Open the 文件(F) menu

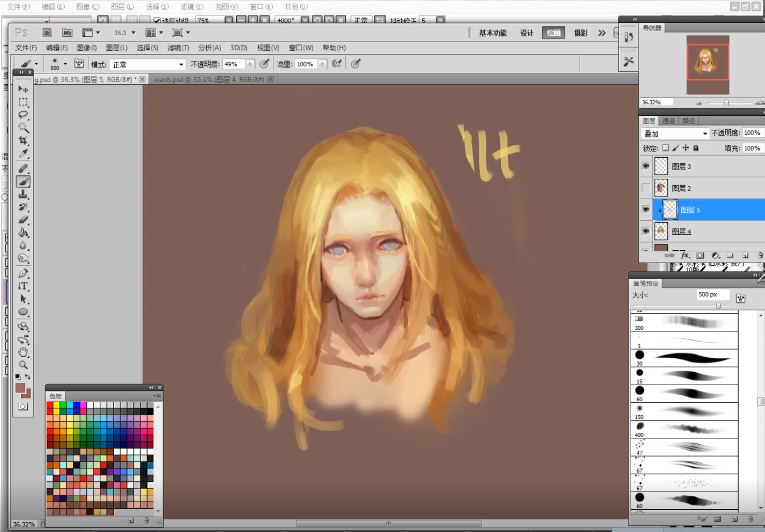(x=26, y=48)
